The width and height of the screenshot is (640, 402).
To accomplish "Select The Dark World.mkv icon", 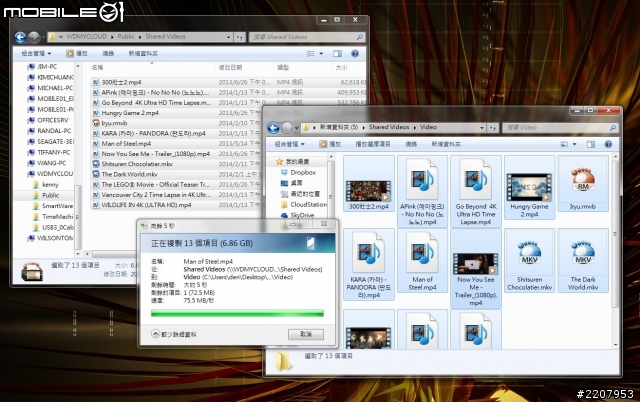I will point(583,260).
